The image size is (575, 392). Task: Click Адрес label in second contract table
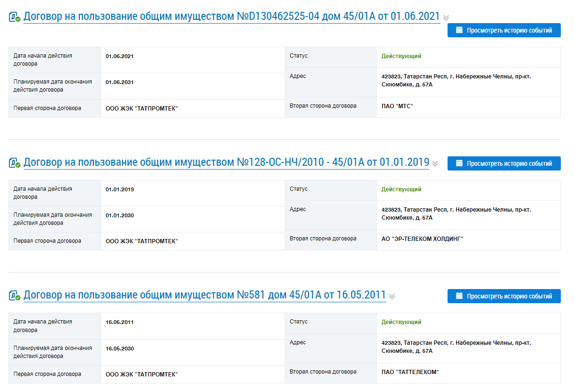pos(298,209)
